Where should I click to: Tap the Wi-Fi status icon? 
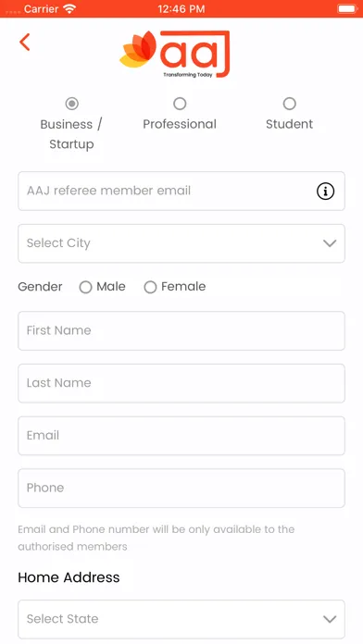click(x=69, y=8)
